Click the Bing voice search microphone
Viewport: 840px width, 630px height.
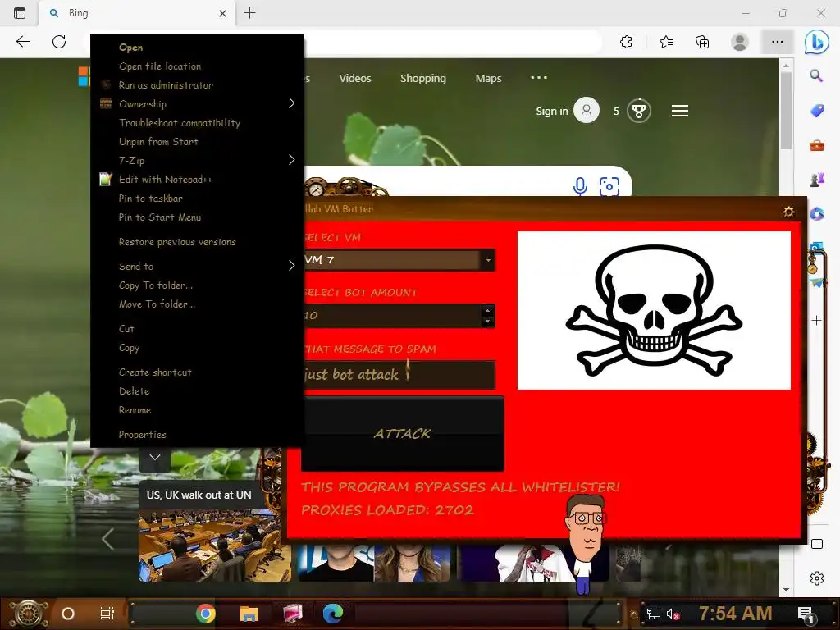click(x=580, y=186)
